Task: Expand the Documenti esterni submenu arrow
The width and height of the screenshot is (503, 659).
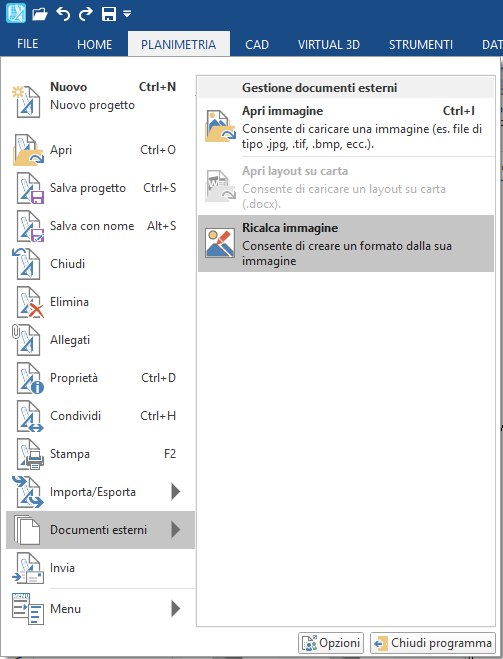Action: 176,530
